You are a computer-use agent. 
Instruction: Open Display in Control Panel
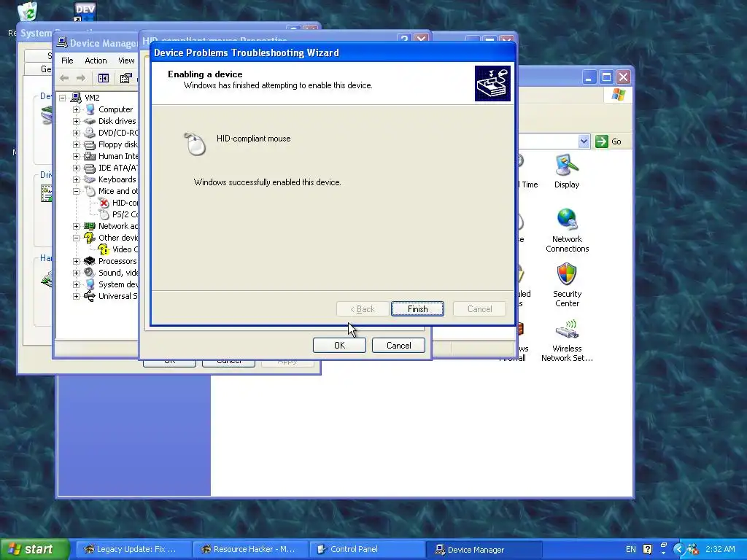point(567,171)
